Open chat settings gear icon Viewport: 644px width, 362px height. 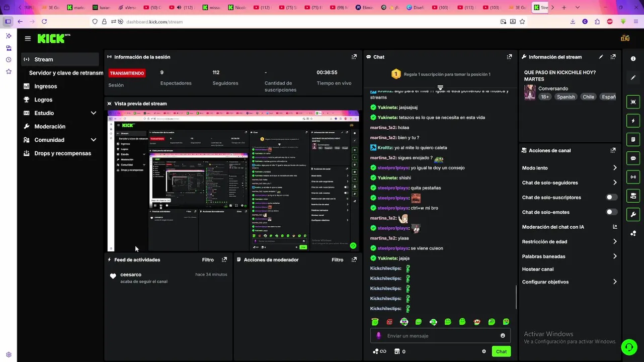click(484, 351)
